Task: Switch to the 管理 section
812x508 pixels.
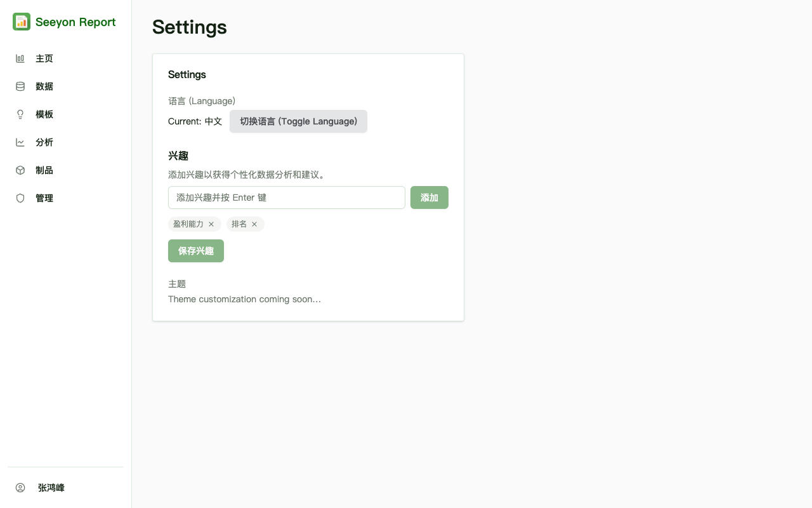Action: point(65,198)
